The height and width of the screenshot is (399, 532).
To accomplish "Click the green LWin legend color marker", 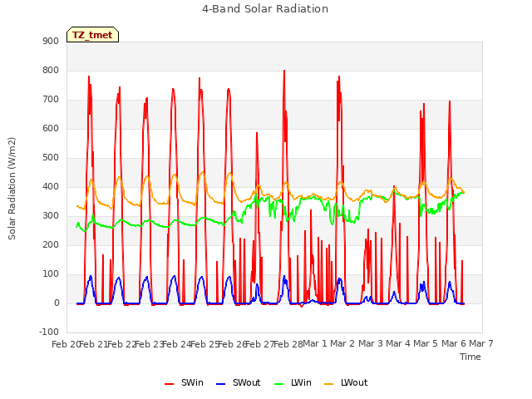I will 278,384.
